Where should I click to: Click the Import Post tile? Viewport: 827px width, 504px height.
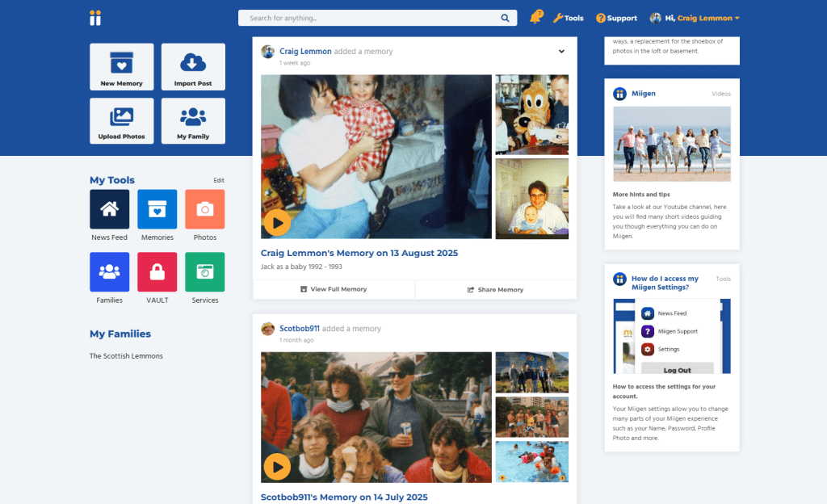coord(193,67)
